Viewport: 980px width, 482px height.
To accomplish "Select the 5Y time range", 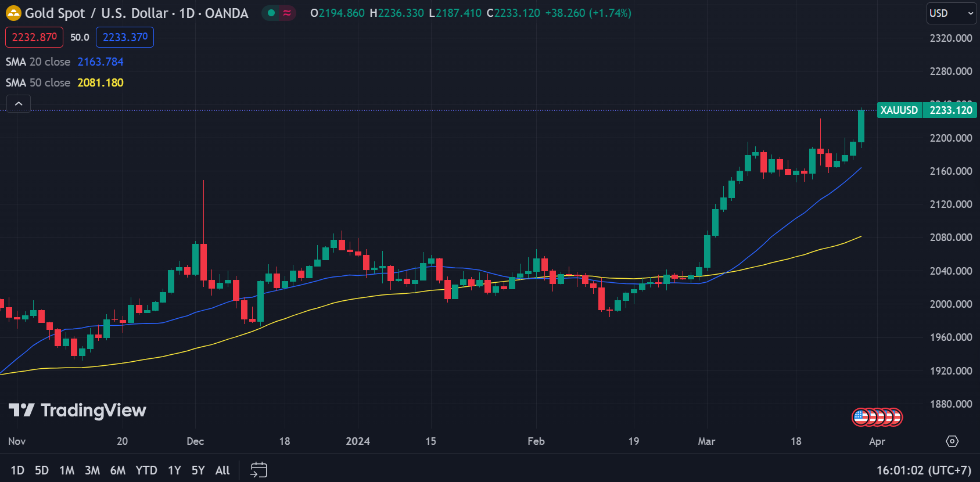I will pos(198,470).
